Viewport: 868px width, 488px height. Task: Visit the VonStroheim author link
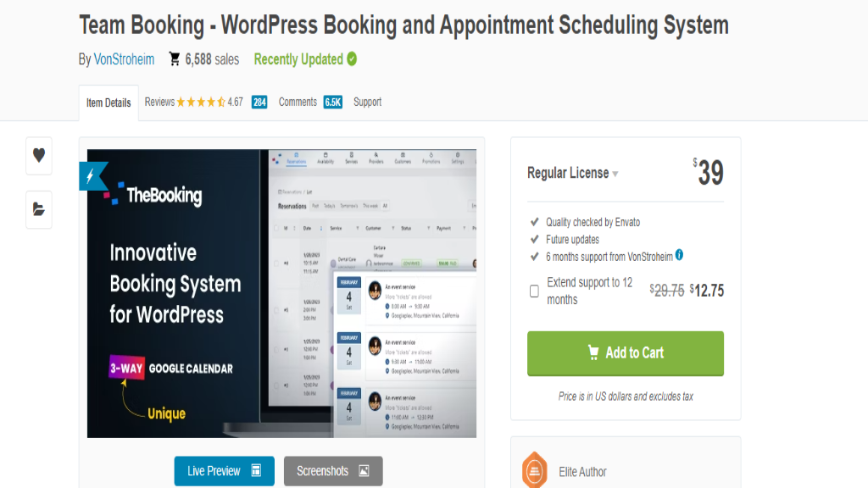[124, 59]
